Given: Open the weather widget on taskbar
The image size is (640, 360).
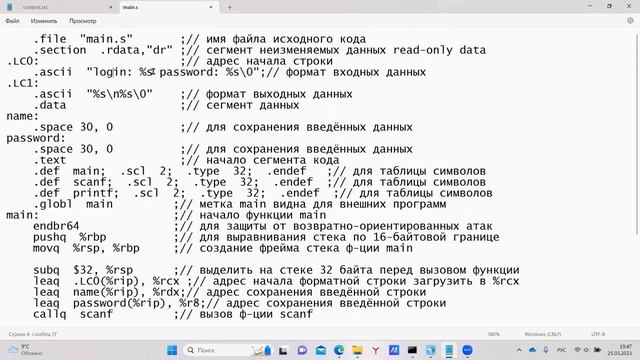Looking at the screenshot, I should [x=25, y=350].
